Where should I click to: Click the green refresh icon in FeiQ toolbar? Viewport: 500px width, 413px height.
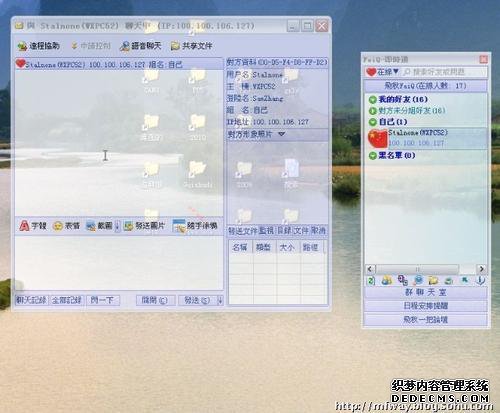(x=371, y=280)
